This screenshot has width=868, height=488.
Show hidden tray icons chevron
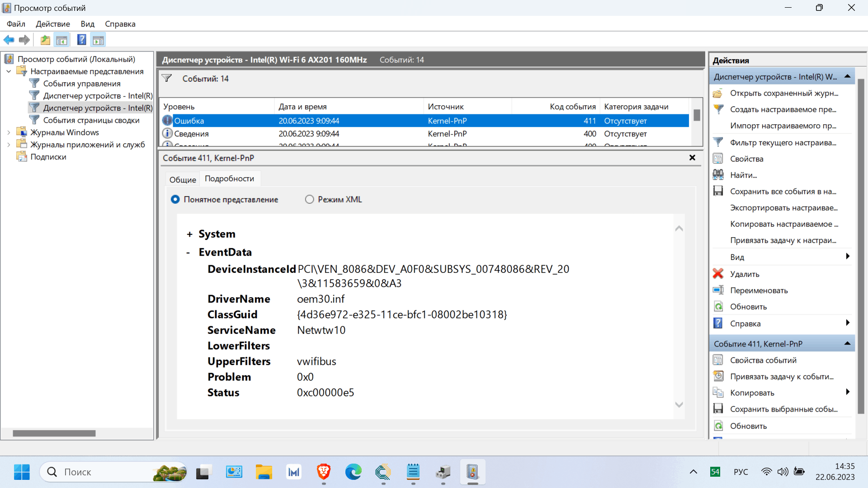pyautogui.click(x=693, y=472)
